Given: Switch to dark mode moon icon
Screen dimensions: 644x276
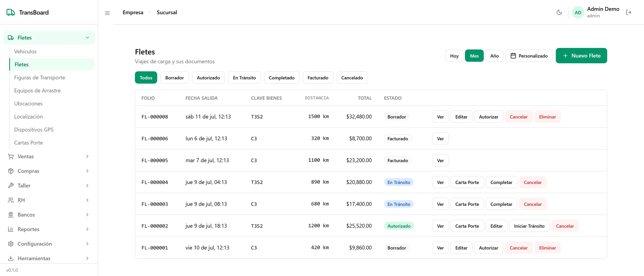Looking at the screenshot, I should pyautogui.click(x=559, y=12).
